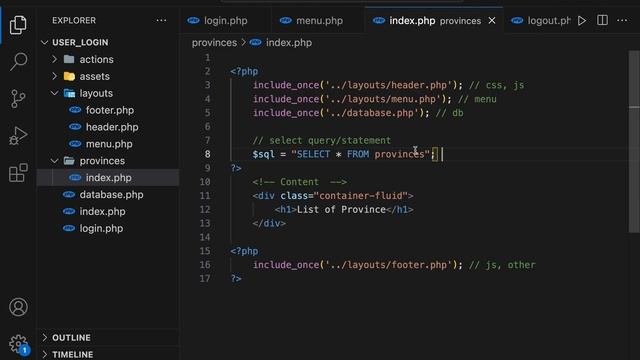Viewport: 640px width, 360px height.
Task: Click line number 8 in the gutter
Action: pos(207,154)
